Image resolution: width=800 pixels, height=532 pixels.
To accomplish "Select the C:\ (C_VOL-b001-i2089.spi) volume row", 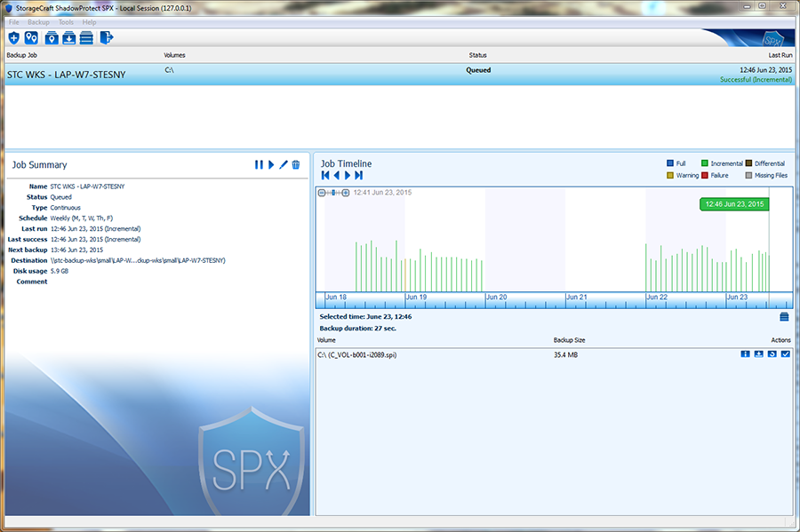I will [554, 354].
